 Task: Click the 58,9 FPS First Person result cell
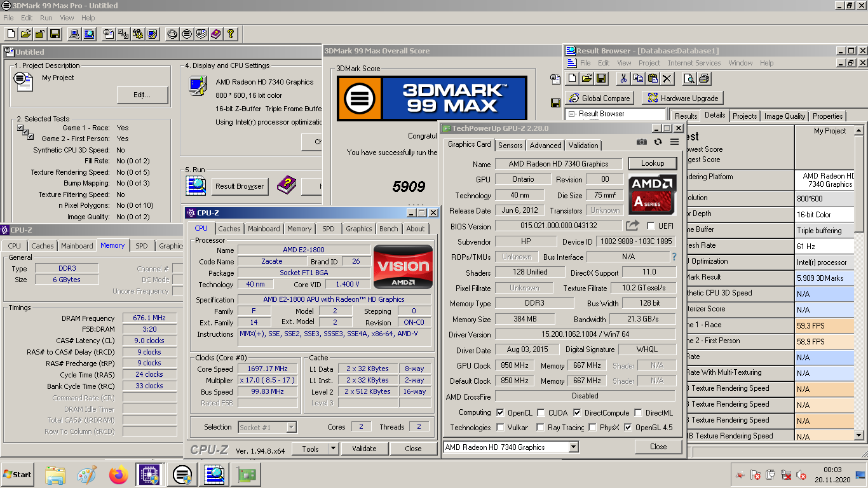click(x=824, y=341)
